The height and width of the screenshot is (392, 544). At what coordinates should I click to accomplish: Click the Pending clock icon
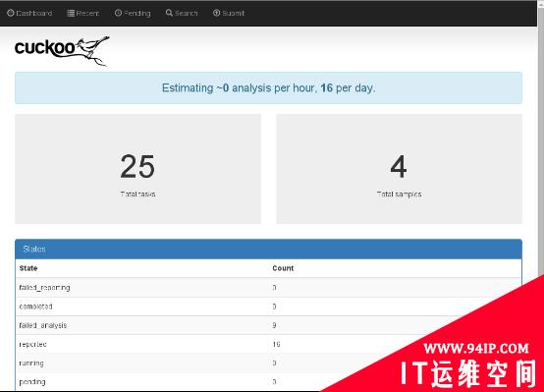click(x=118, y=13)
